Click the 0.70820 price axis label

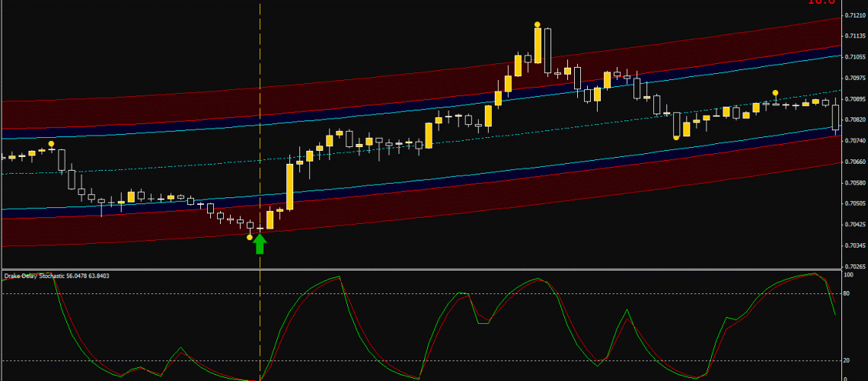tap(856, 120)
